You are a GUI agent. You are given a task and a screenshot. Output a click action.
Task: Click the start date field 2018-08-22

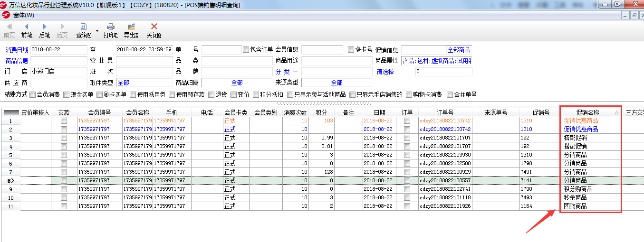(x=58, y=50)
